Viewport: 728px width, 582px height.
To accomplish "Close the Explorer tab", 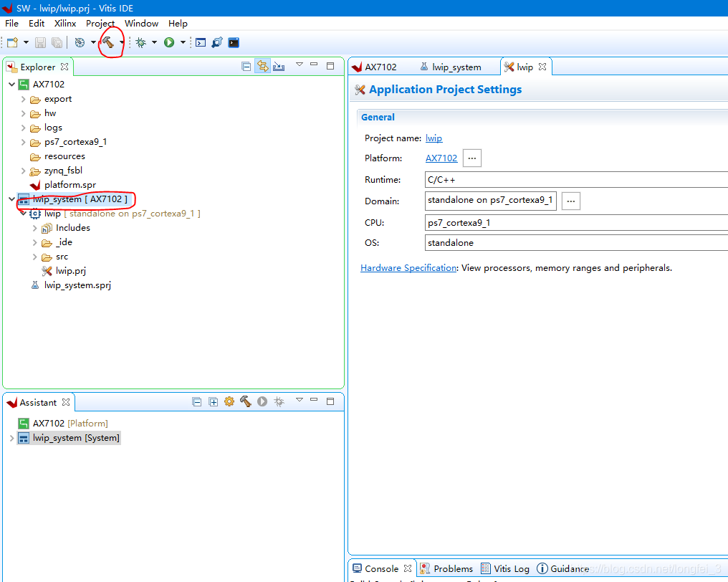I will [64, 67].
